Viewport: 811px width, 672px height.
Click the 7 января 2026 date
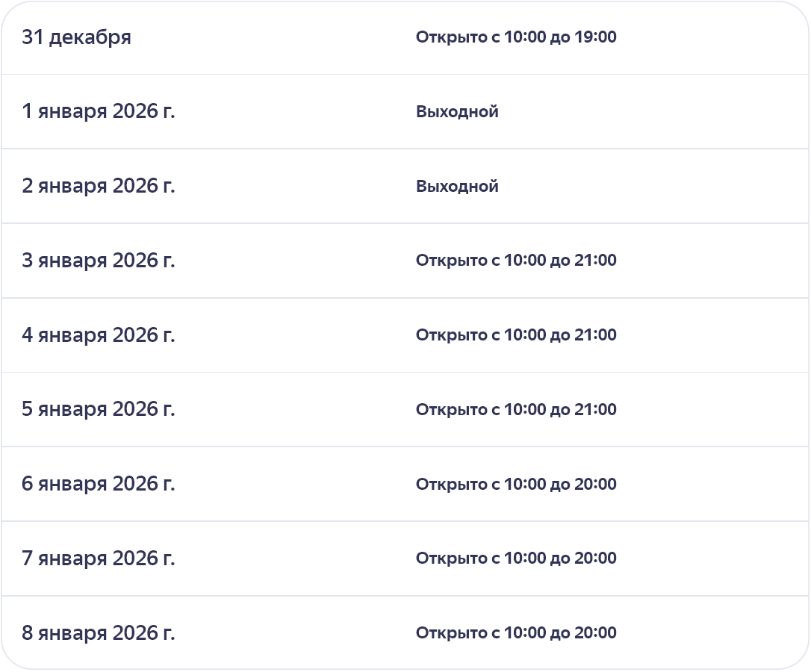98,559
